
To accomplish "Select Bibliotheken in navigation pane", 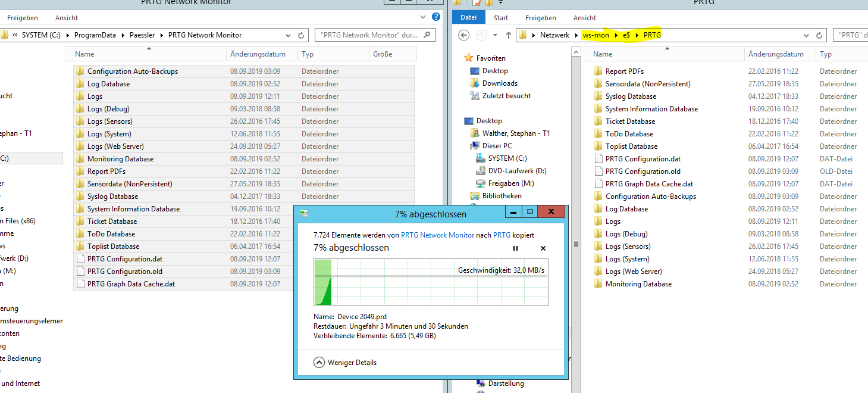I will tap(502, 196).
